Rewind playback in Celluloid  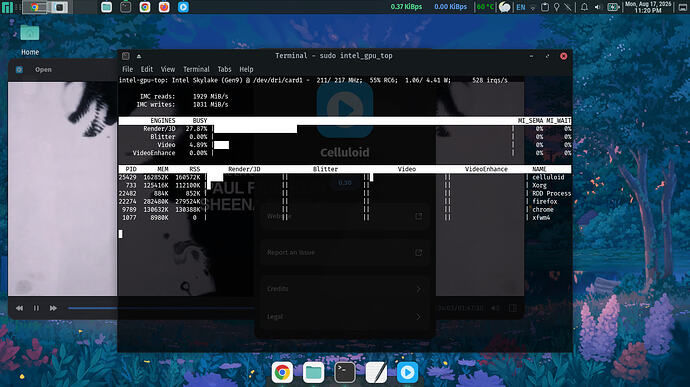pos(19,308)
